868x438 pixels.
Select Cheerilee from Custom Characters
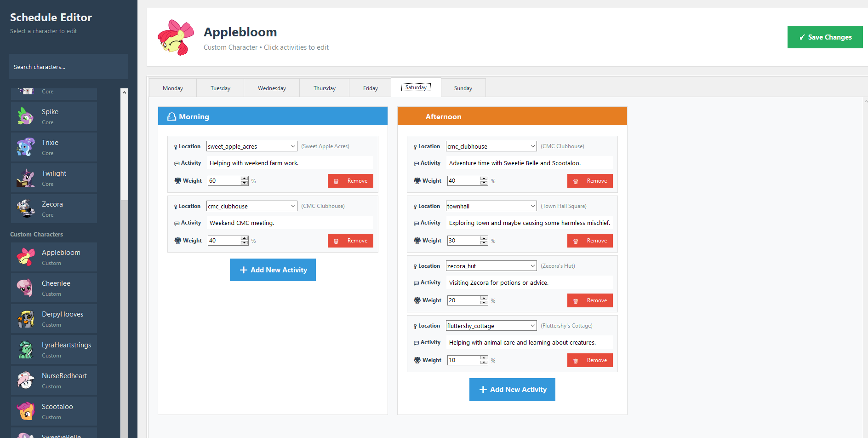[x=54, y=288]
